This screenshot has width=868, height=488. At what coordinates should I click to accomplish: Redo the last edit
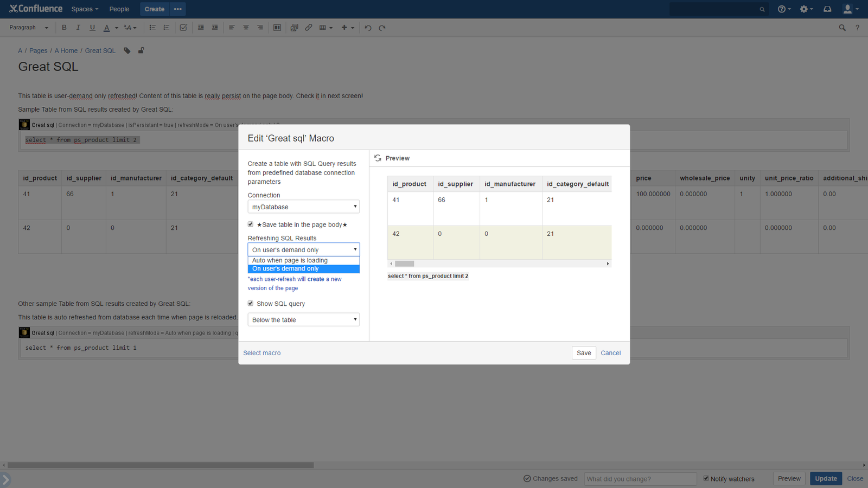(x=382, y=28)
